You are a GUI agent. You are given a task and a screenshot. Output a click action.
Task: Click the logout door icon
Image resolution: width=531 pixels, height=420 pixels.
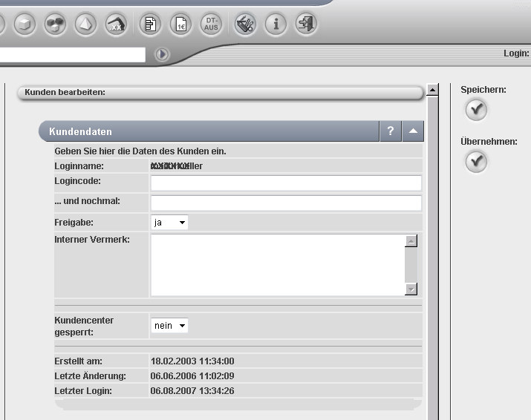[305, 24]
